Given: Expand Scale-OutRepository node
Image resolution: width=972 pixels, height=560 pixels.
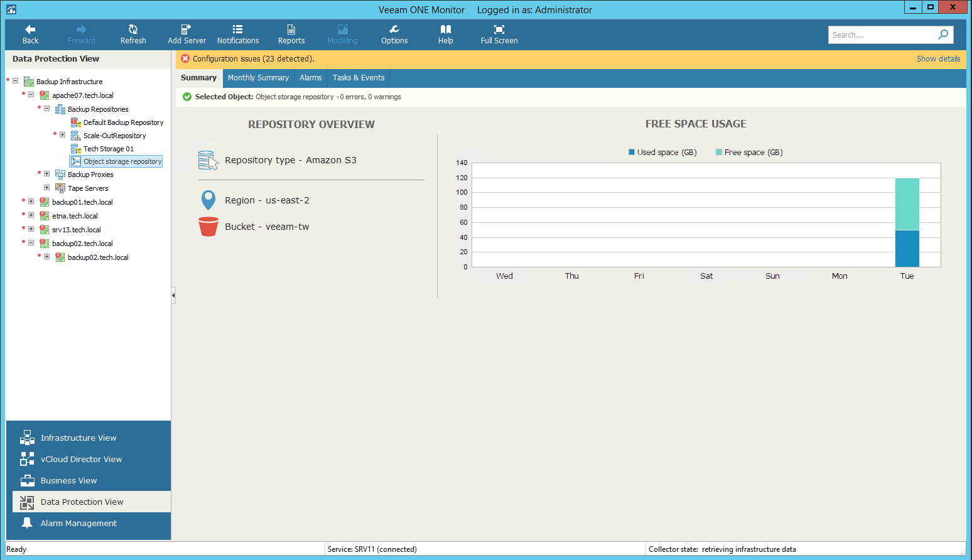Looking at the screenshot, I should (62, 135).
